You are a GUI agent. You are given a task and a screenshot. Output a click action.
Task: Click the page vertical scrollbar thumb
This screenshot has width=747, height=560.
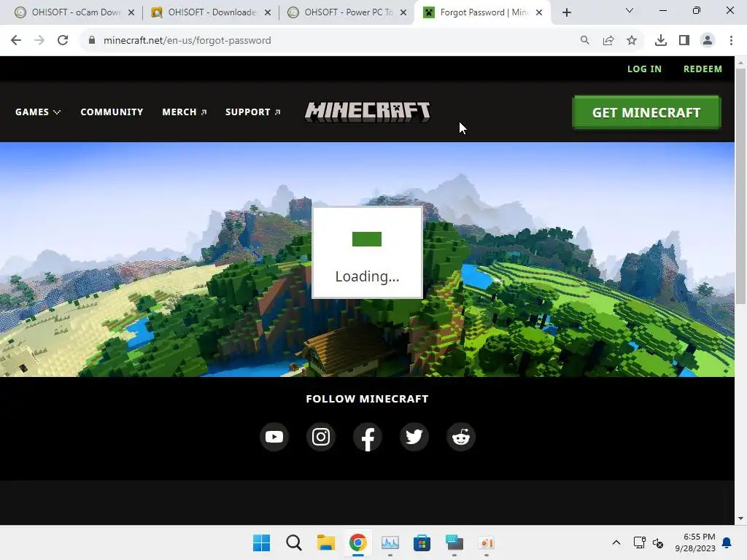click(x=740, y=186)
